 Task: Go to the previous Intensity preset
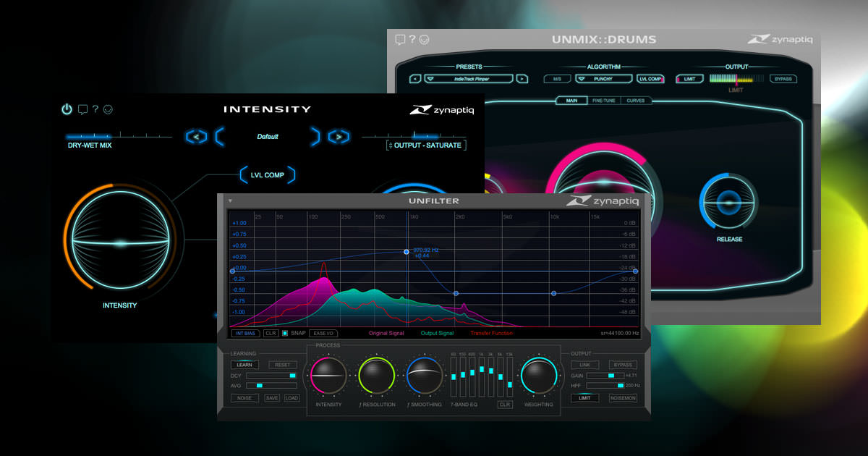(196, 136)
